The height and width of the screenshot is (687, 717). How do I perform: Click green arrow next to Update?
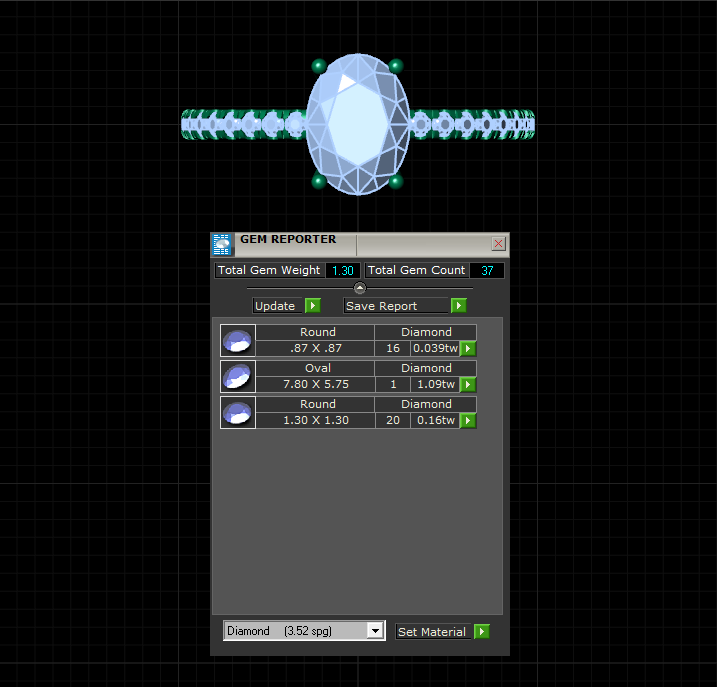(x=313, y=306)
